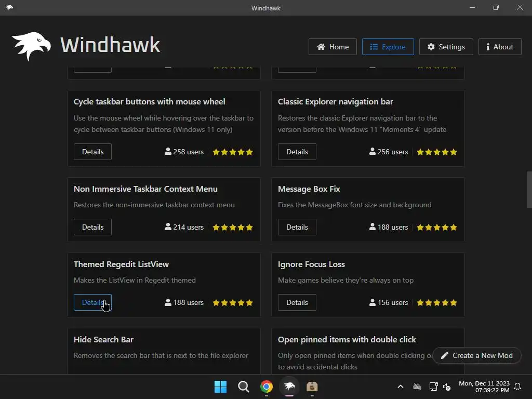The height and width of the screenshot is (399, 532).
Task: Click 'Fixes the MessageBox font size and background' text
Action: tap(354, 205)
